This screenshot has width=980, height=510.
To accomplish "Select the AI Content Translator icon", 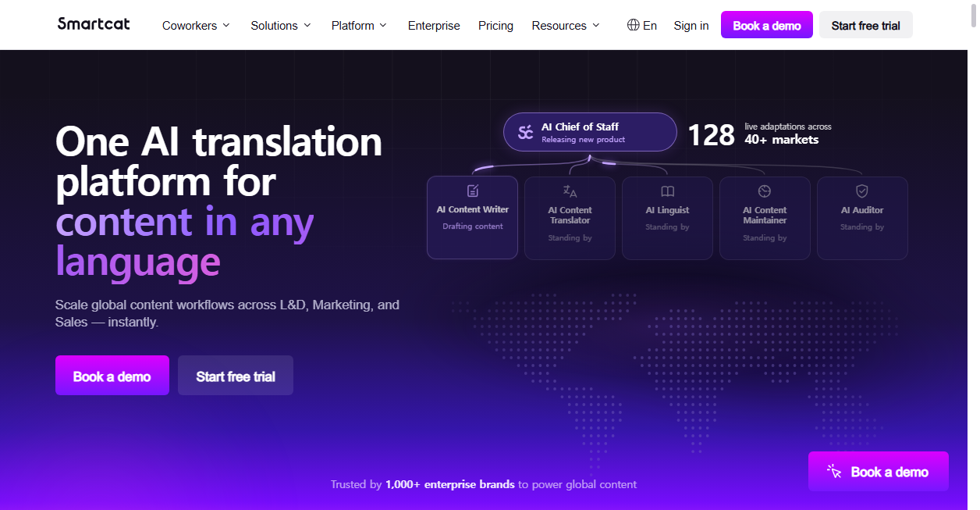I will click(x=570, y=191).
